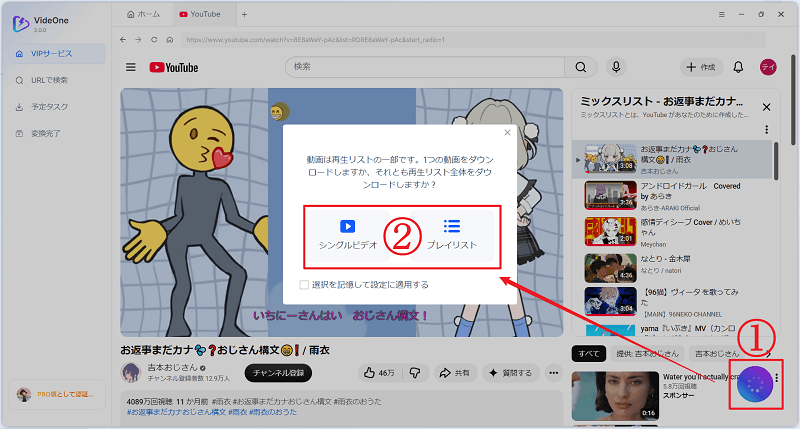Click the playlist panel scrollbar
This screenshot has width=800, height=429.
click(x=777, y=161)
